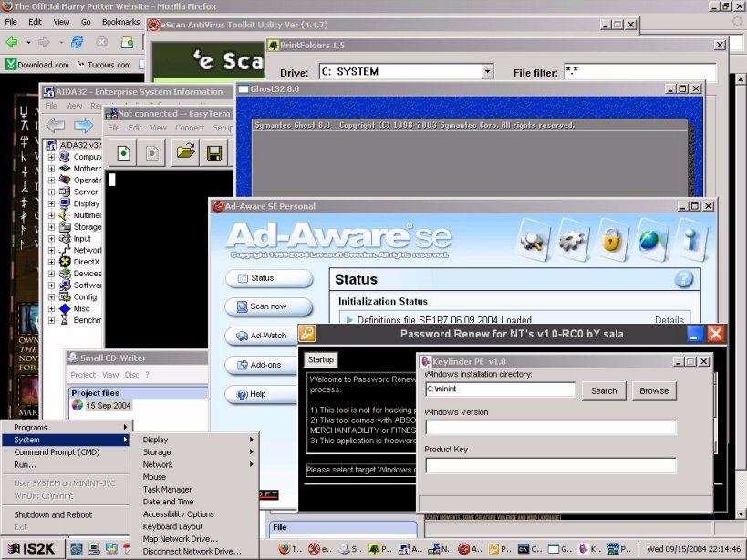This screenshot has height=560, width=747.
Task: Open Ad-Aware web update globe icon
Action: (x=651, y=241)
